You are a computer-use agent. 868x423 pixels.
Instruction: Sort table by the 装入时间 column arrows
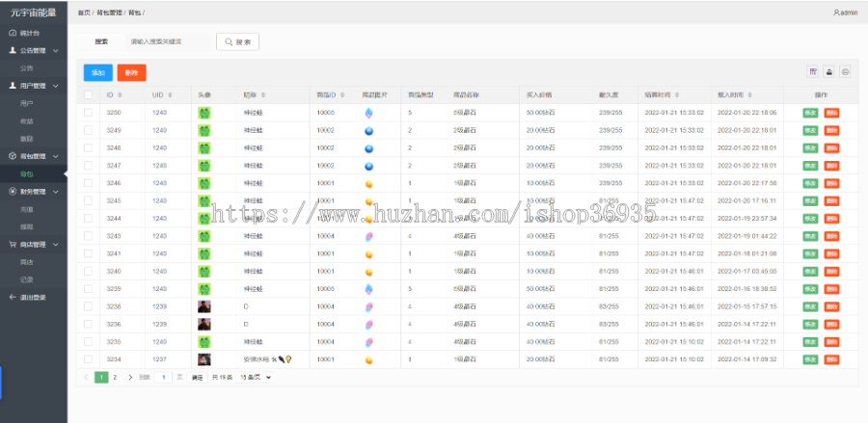click(x=750, y=95)
